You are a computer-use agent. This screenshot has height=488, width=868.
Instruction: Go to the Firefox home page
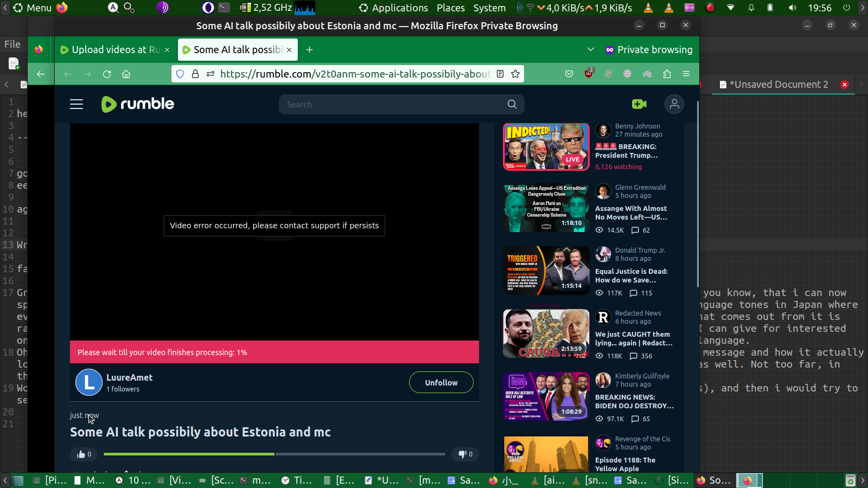click(126, 74)
